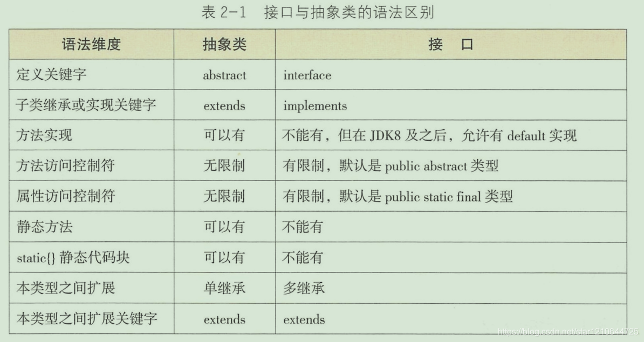This screenshot has width=644, height=342.
Task: Select the "本类型之间扩展" row label
Action: pyautogui.click(x=66, y=288)
